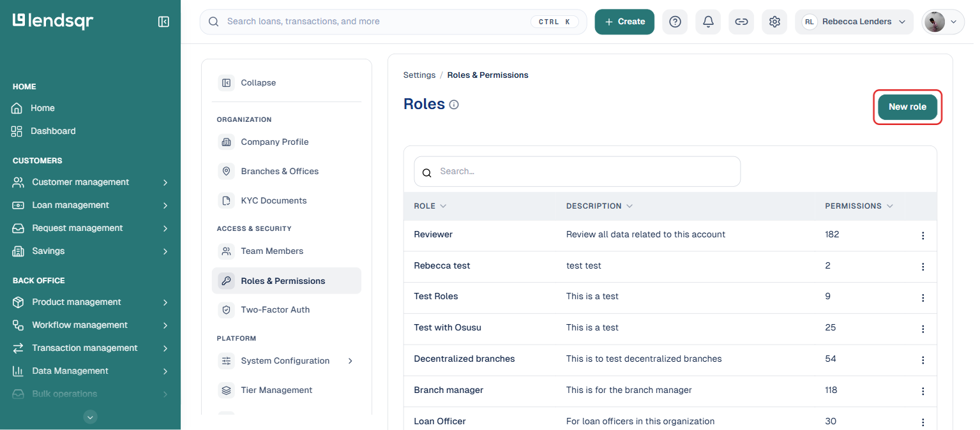Focus the global search loans field

(393, 22)
